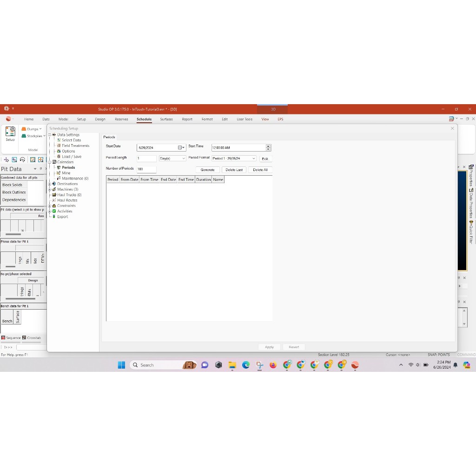Click the Generate button
Image resolution: width=476 pixels, height=476 pixels.
(208, 170)
